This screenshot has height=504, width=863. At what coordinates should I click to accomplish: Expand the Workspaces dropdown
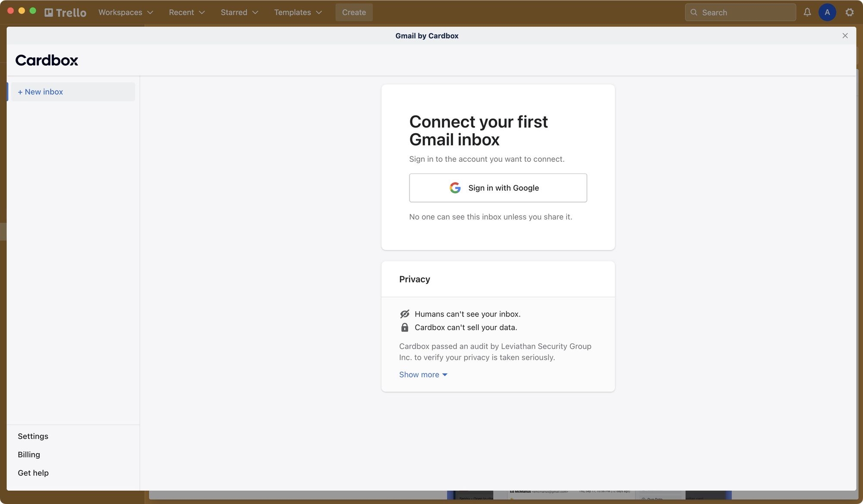[x=125, y=12]
